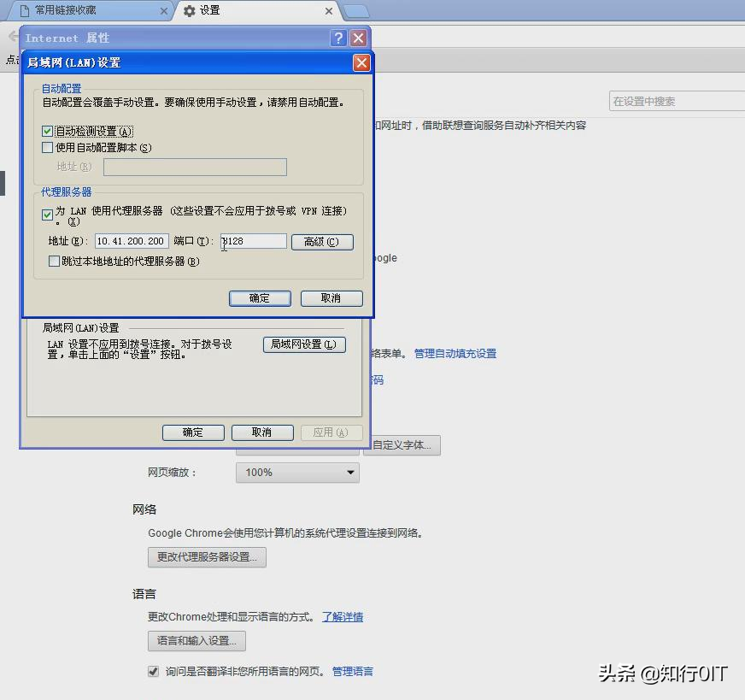745x700 pixels.
Task: Click inside the proxy 地址 input field
Action: coord(130,242)
